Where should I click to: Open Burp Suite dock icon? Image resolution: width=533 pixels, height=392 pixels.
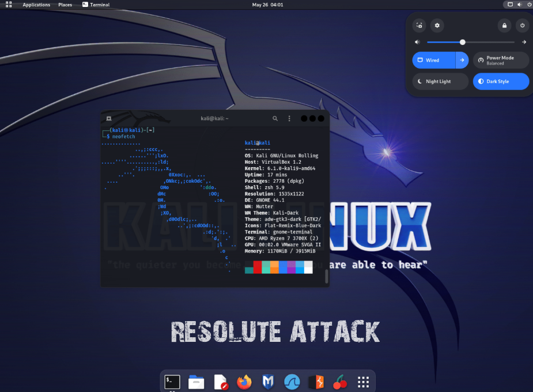316,382
